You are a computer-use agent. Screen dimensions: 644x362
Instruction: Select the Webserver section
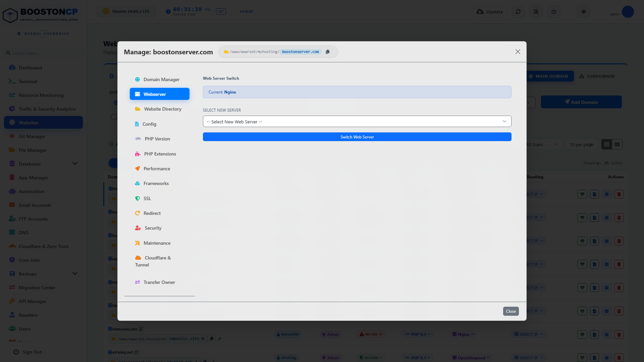pos(160,94)
